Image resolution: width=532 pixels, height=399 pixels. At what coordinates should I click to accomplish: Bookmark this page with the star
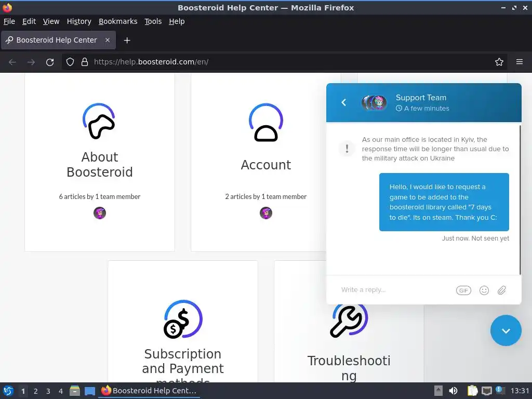click(499, 62)
